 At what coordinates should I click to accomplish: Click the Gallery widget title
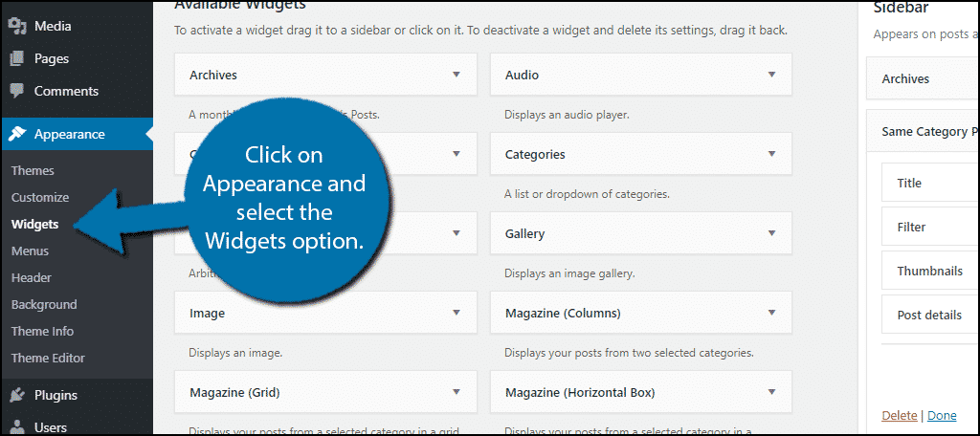coord(525,233)
